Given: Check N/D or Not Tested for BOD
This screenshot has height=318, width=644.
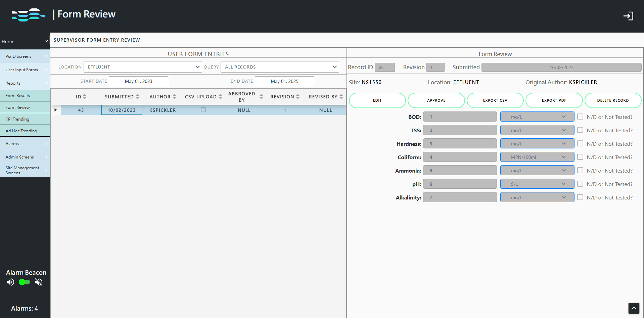Looking at the screenshot, I should pyautogui.click(x=580, y=117).
